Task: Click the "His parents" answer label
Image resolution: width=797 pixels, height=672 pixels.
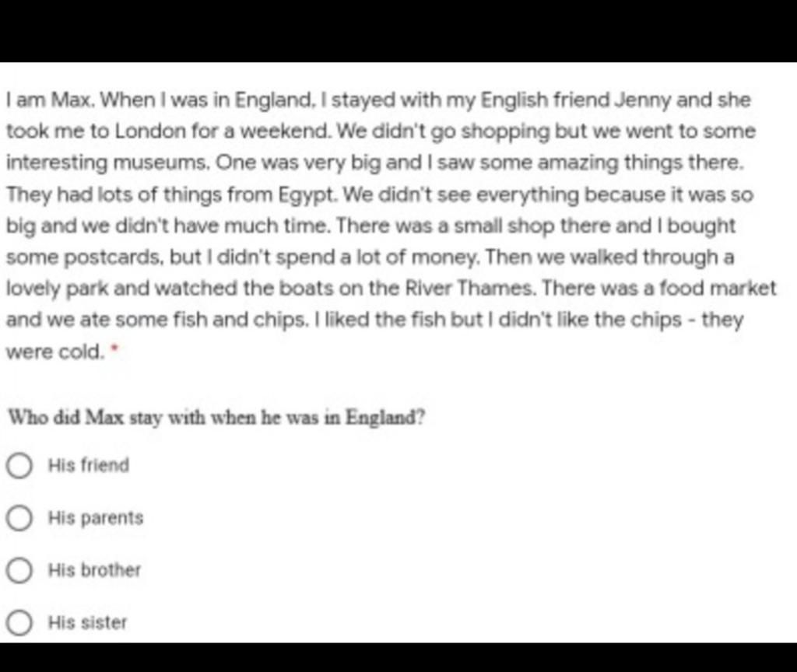Action: (96, 518)
